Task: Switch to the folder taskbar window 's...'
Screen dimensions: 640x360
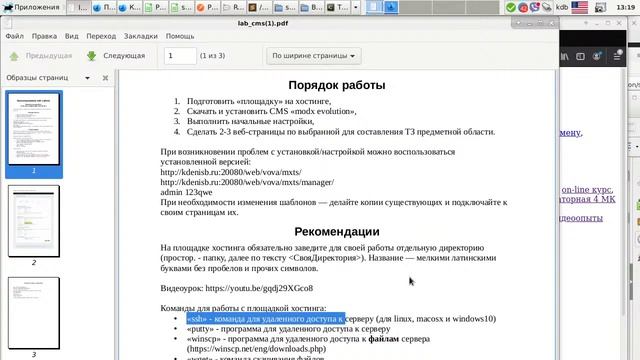Action: tap(285, 7)
